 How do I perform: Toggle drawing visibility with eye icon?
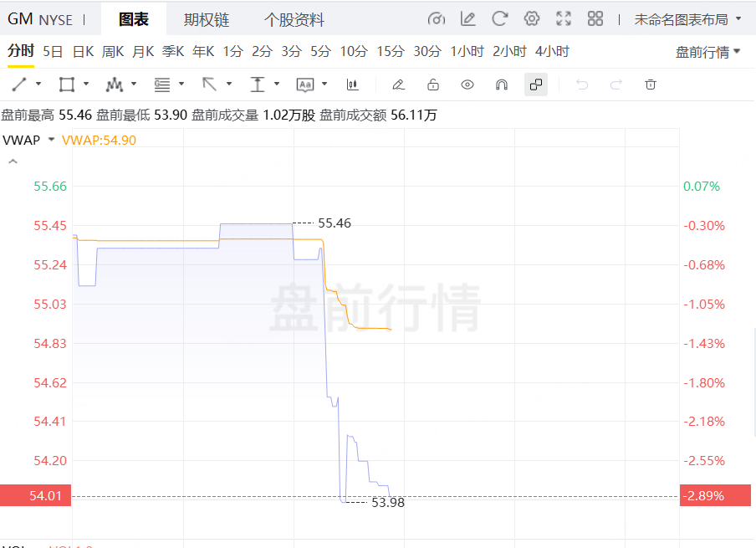(x=467, y=85)
